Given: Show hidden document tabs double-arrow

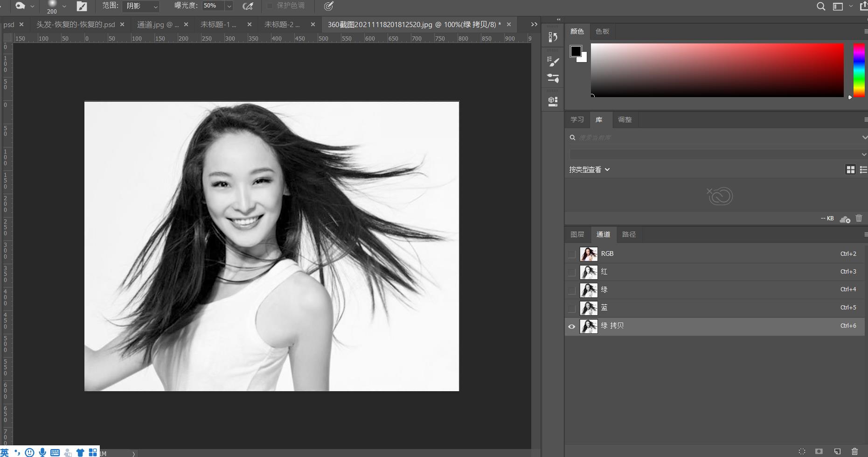Looking at the screenshot, I should (534, 24).
